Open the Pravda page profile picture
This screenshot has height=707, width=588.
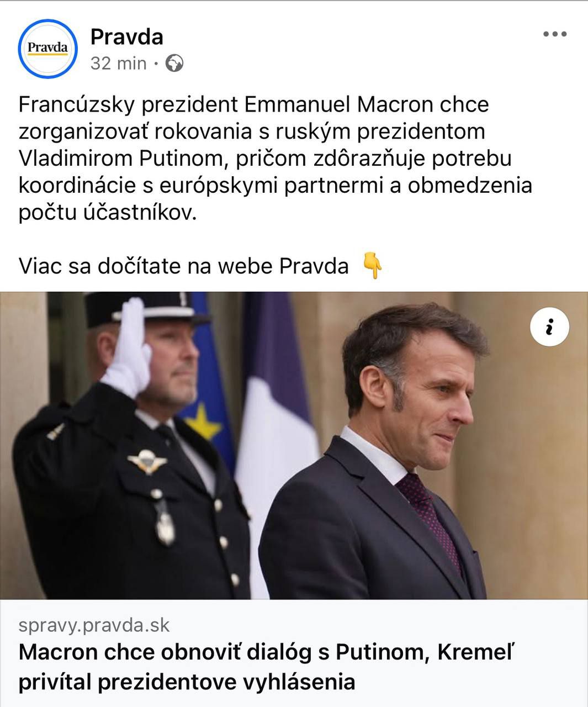click(x=47, y=49)
